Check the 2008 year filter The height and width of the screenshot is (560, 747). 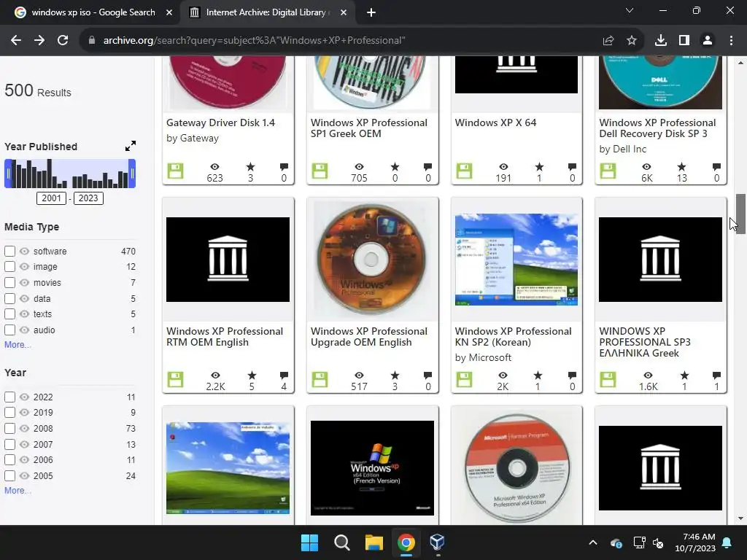(9, 428)
